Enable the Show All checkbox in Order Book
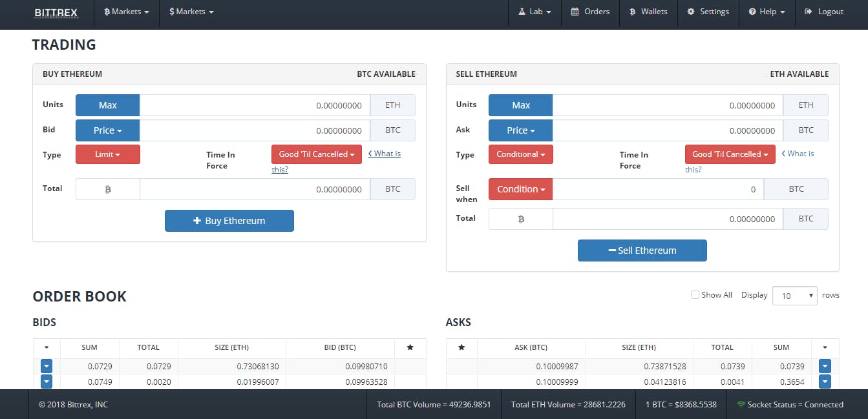Viewport: 868px width, 419px height. [x=695, y=294]
